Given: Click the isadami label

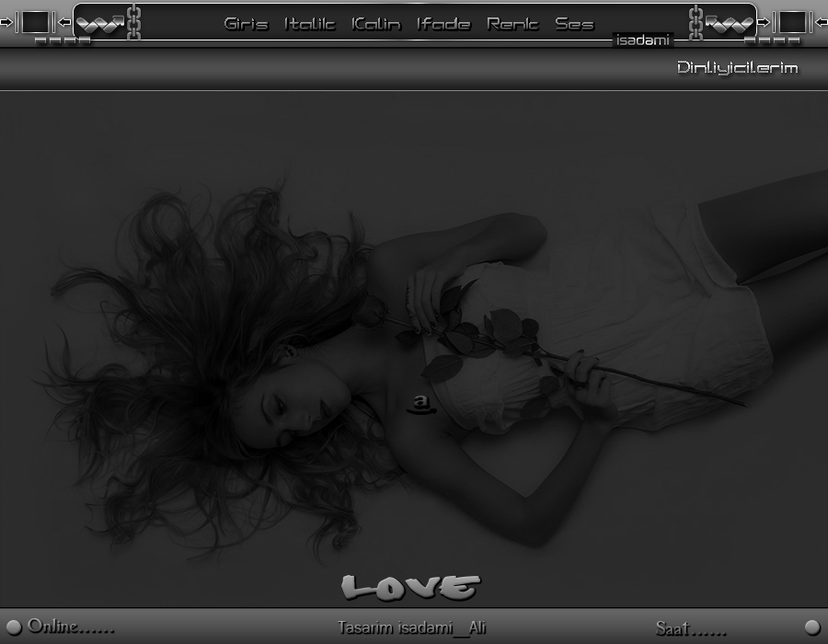Looking at the screenshot, I should pos(643,40).
